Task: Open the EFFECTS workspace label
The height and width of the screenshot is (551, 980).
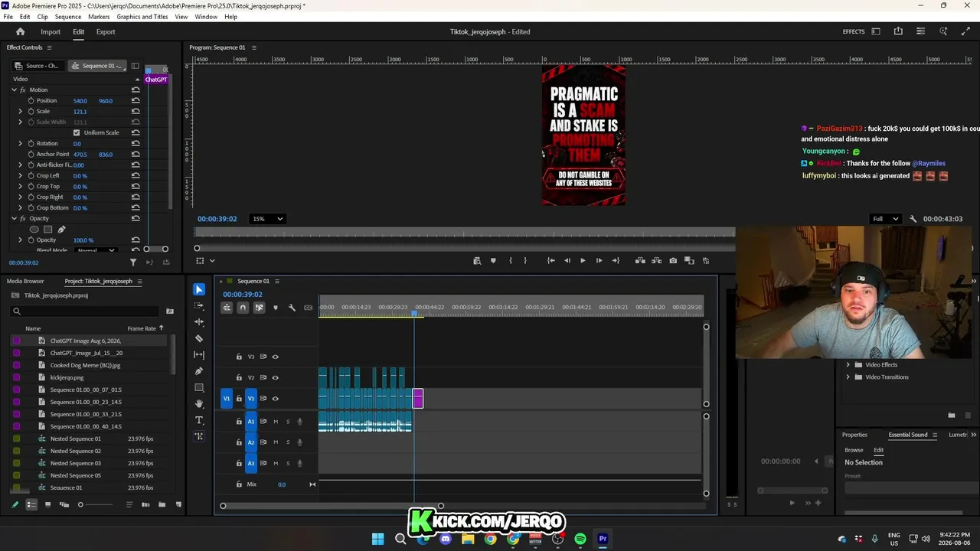Action: click(x=854, y=32)
